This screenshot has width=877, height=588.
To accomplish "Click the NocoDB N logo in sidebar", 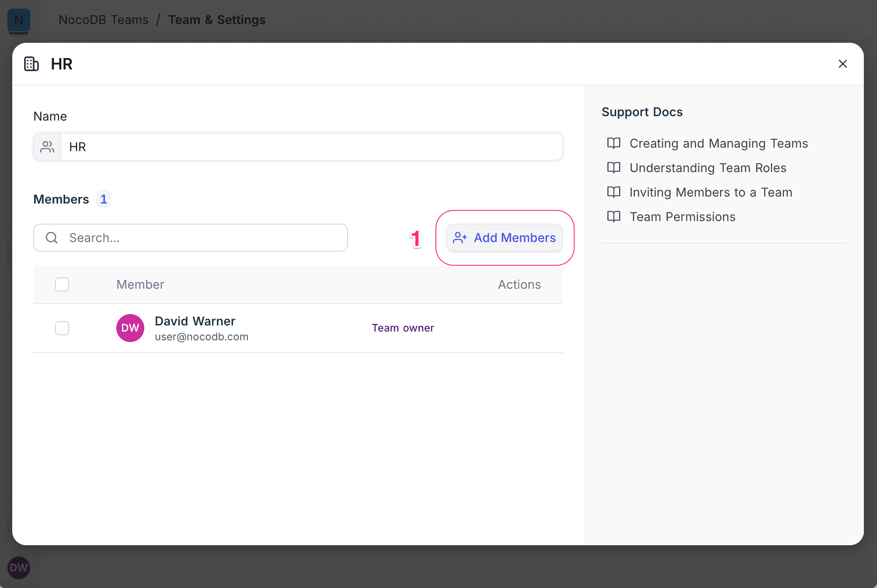I will point(19,20).
